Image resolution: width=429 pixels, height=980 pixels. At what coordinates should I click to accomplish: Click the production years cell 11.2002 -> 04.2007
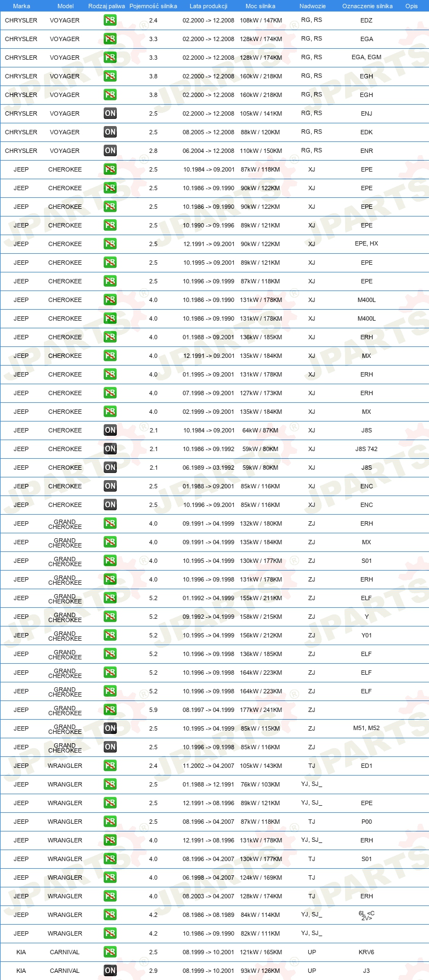point(208,766)
